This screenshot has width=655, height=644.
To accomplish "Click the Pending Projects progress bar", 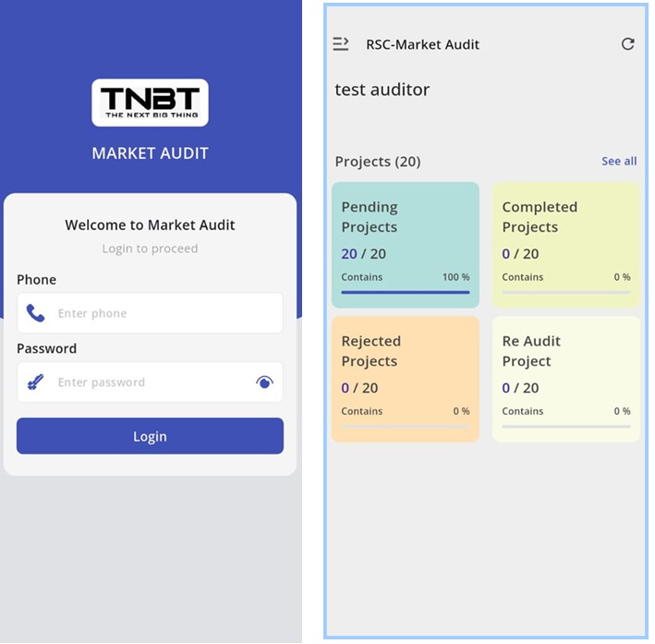I will [x=406, y=292].
